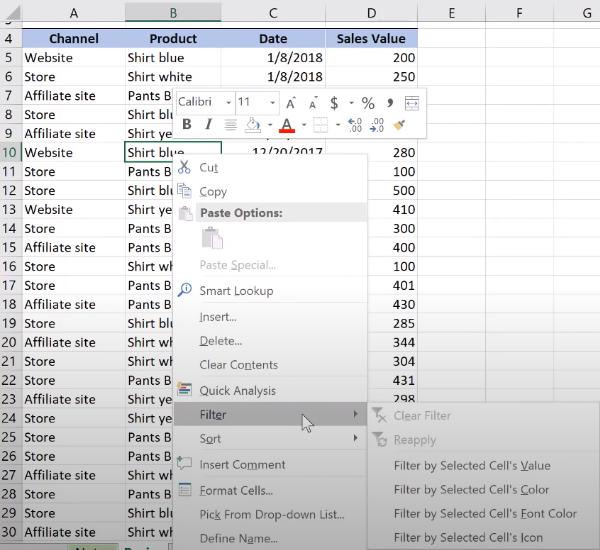The image size is (600, 550).
Task: Select the sales value 431 cell
Action: [393, 380]
